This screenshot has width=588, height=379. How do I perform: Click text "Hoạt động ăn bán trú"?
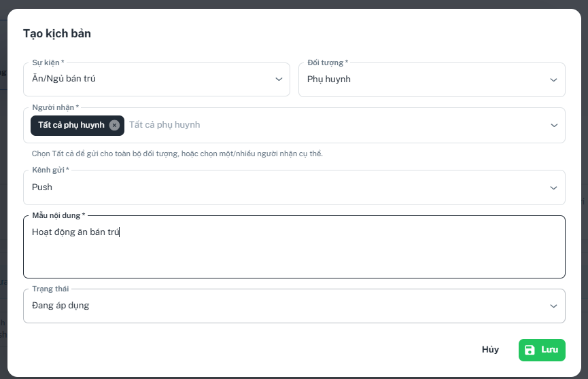(x=75, y=232)
